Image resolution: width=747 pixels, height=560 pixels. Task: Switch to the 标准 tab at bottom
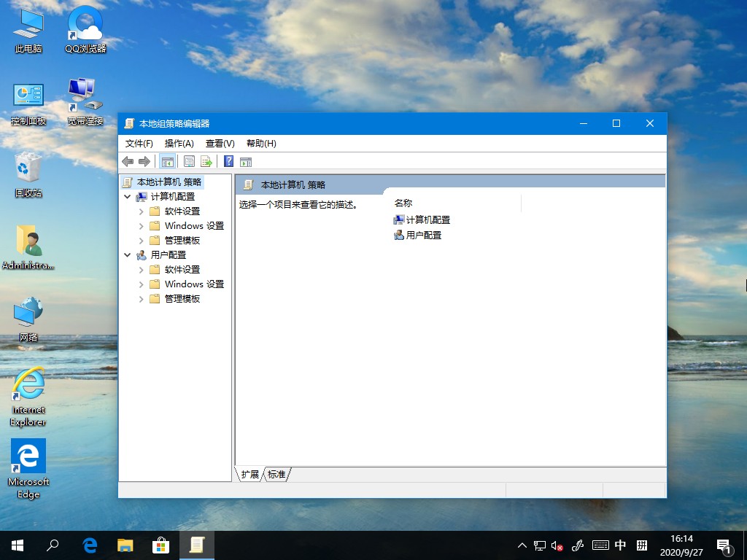pyautogui.click(x=276, y=474)
